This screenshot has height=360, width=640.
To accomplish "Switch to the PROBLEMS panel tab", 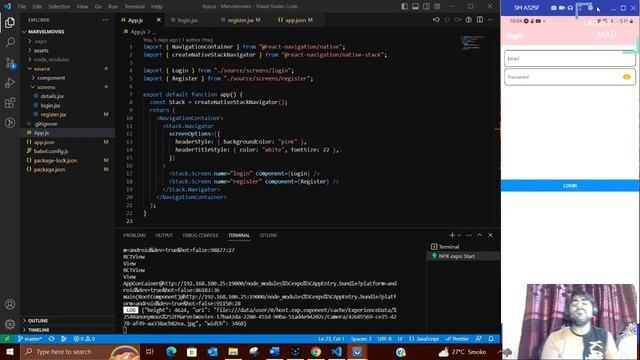I will (134, 235).
